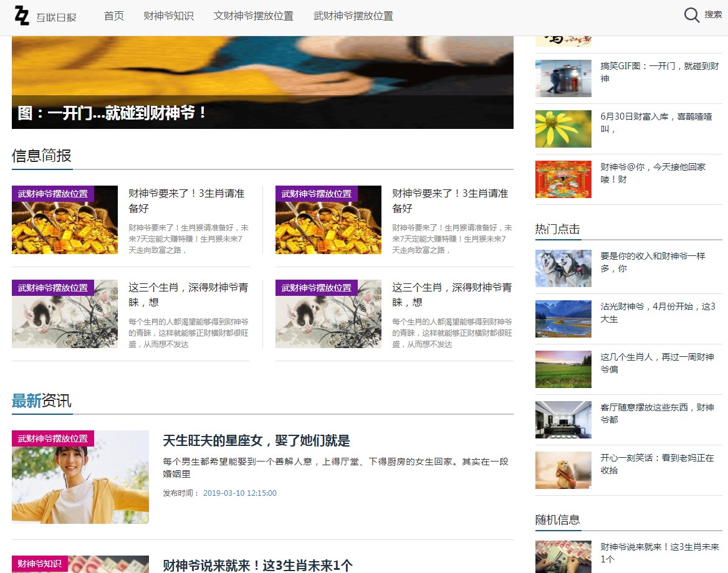Open left article 这三个生肖，深得财神爷青睐

[188, 295]
